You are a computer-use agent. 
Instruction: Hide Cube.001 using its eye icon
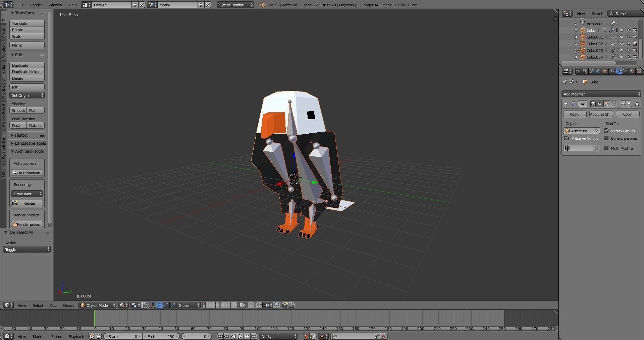[x=622, y=37]
